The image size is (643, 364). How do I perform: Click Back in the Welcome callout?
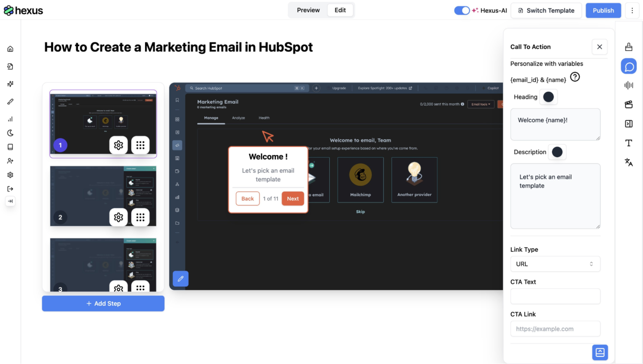coord(248,199)
